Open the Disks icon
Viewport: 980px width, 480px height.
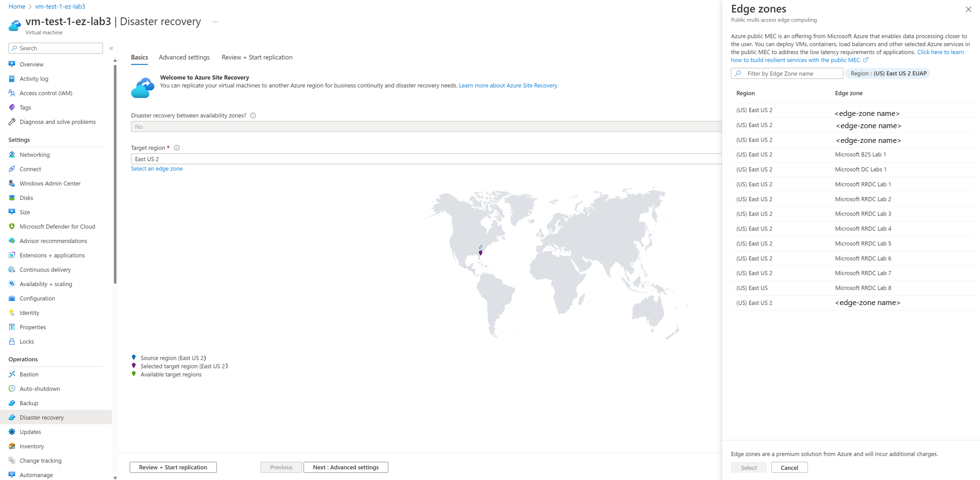(12, 198)
